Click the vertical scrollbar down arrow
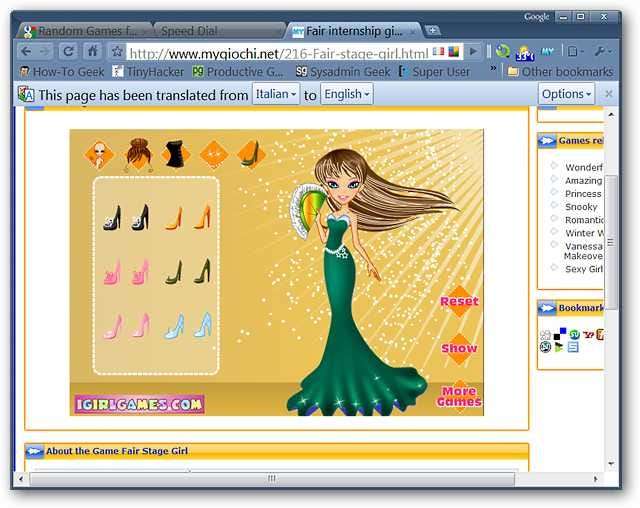Viewport: 640px width, 508px height. 611,464
